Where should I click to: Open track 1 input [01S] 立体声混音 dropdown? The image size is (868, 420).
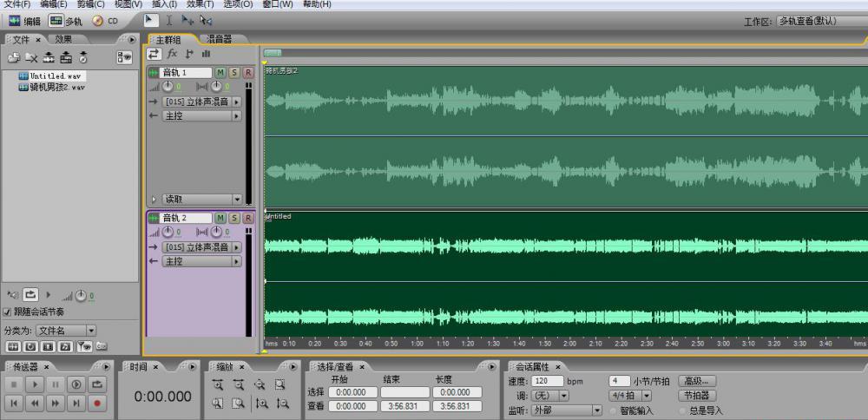201,102
